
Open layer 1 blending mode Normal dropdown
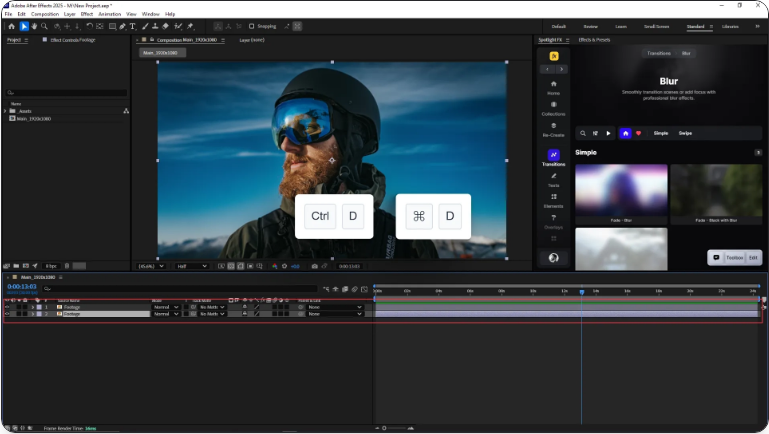pyautogui.click(x=166, y=307)
